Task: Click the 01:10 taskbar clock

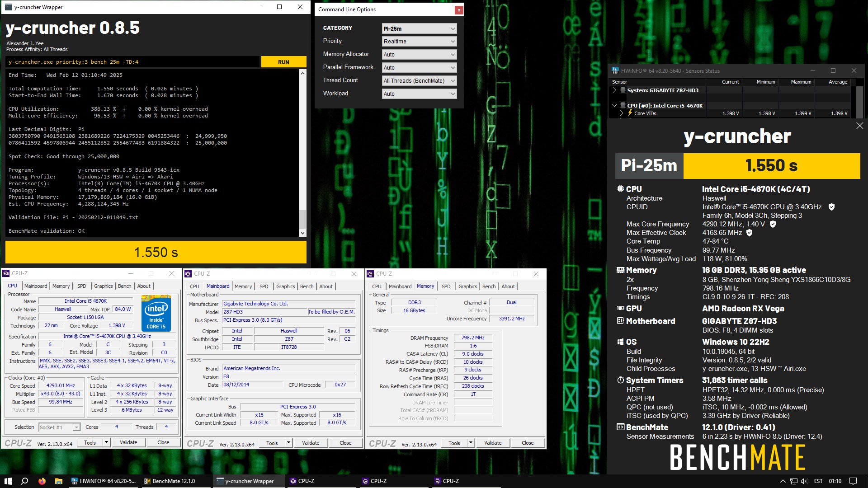Action: (835, 481)
